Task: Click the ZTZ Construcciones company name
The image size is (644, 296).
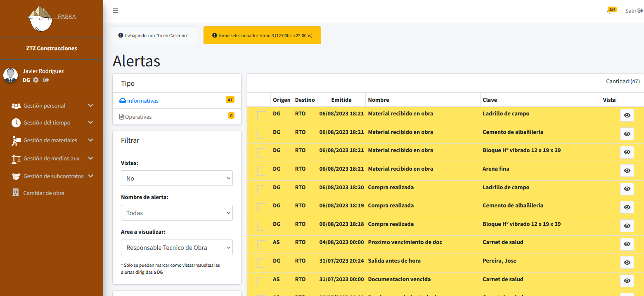Action: coord(52,48)
